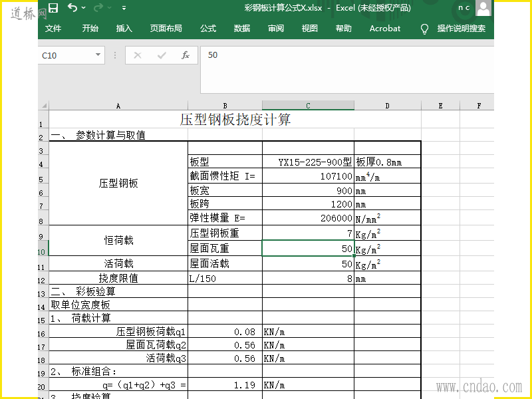Screen dimensions: 532x399
Task: Click cell L/150
Action: 225,278
